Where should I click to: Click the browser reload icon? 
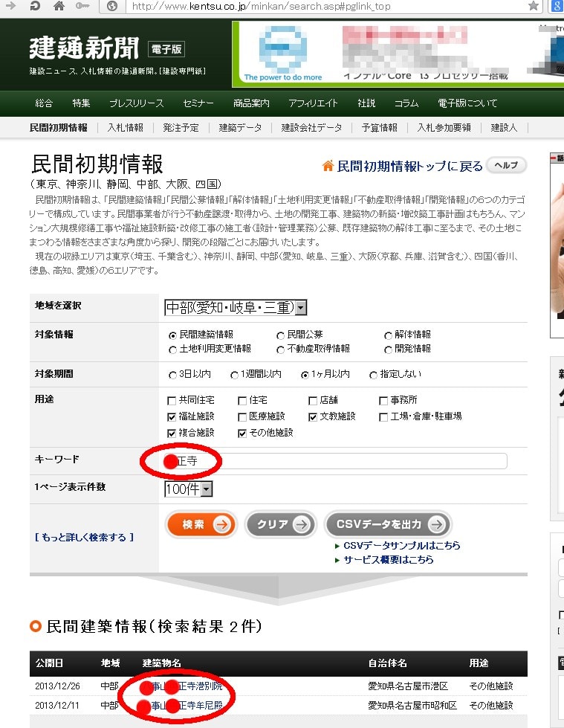(x=35, y=6)
